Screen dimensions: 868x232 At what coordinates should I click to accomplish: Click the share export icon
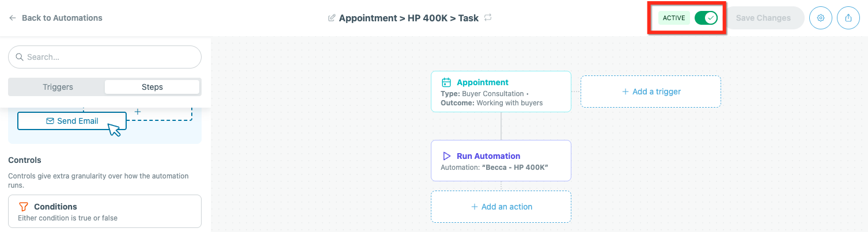click(848, 18)
